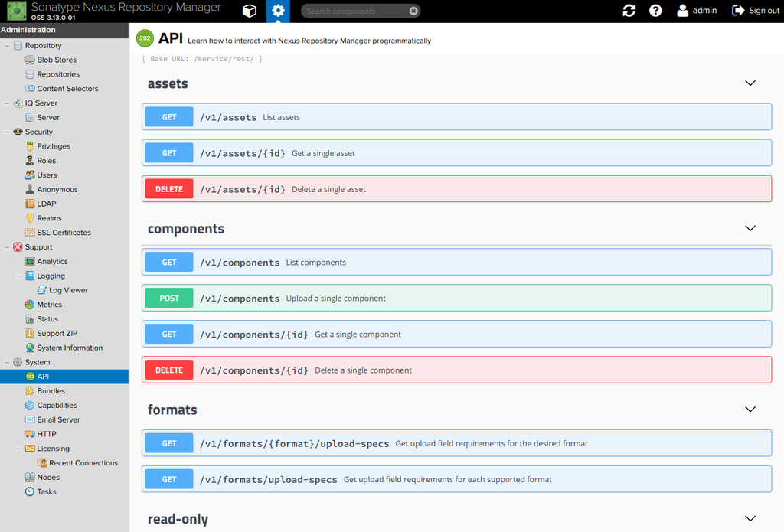Collapse the Licensing tree node
784x532 pixels.
[19, 449]
